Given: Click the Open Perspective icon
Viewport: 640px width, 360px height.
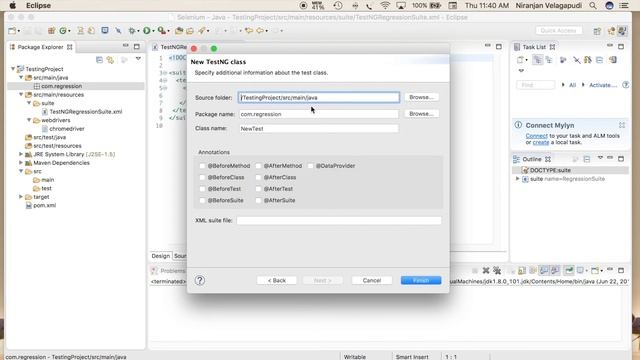Looking at the screenshot, I should point(597,31).
